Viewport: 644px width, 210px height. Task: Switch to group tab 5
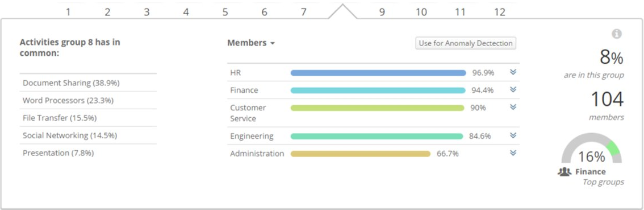tap(225, 12)
